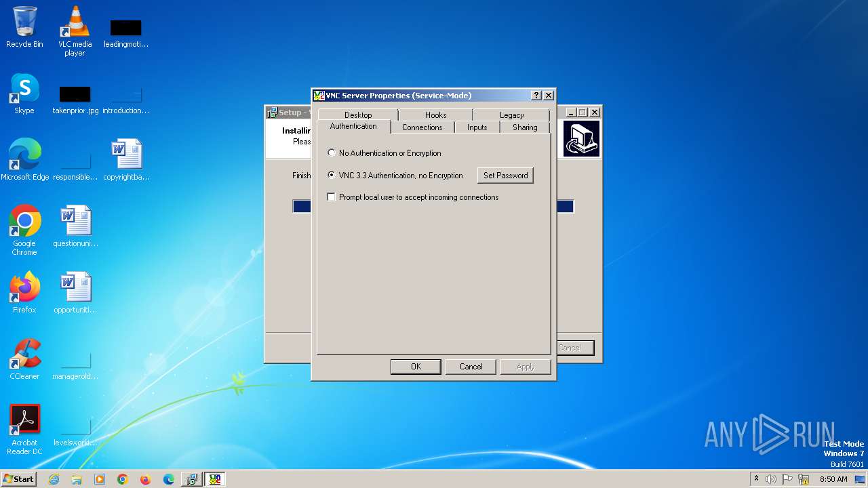The height and width of the screenshot is (488, 868).
Task: Click the volume speaker tray icon
Action: [x=771, y=479]
